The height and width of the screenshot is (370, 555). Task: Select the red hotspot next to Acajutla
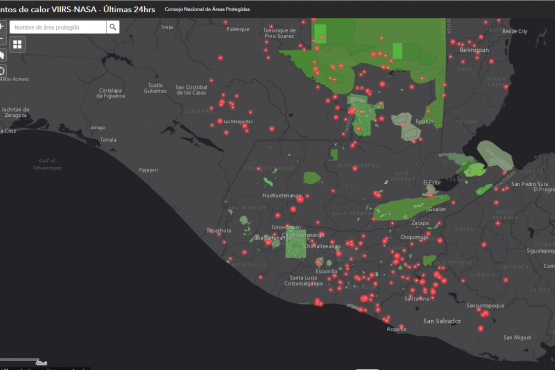(401, 326)
